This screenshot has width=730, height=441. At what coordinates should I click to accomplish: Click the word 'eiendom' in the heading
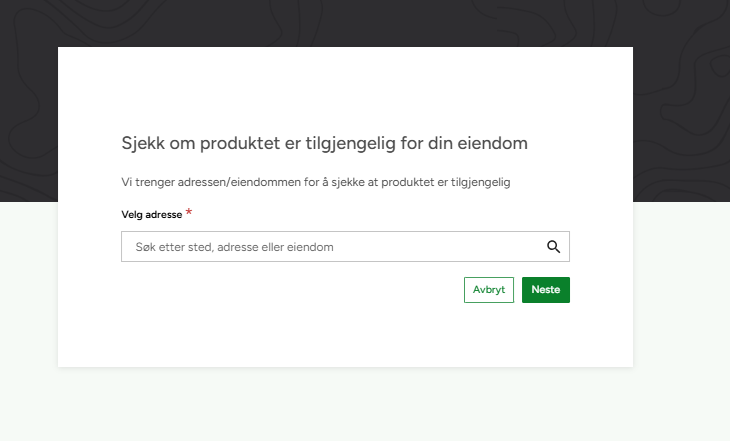pyautogui.click(x=492, y=143)
